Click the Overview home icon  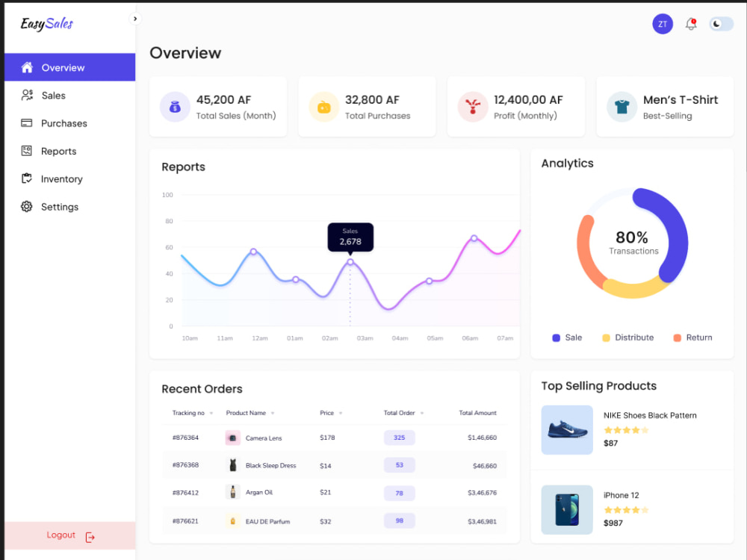tap(27, 68)
